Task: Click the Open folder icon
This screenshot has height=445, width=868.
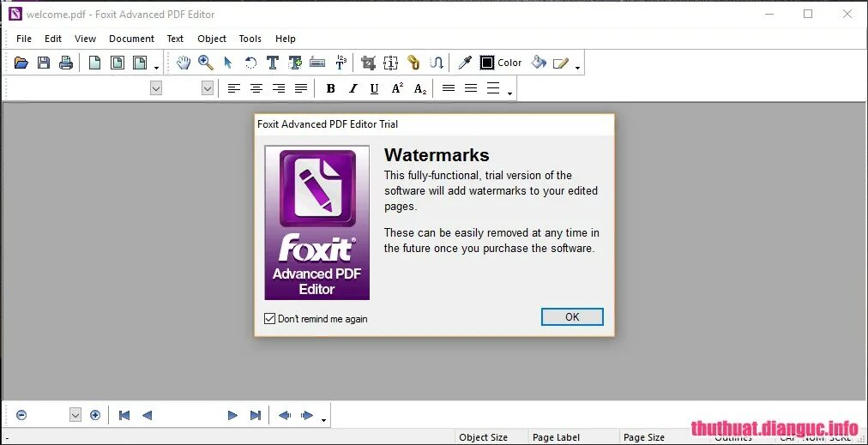Action: pyautogui.click(x=21, y=63)
